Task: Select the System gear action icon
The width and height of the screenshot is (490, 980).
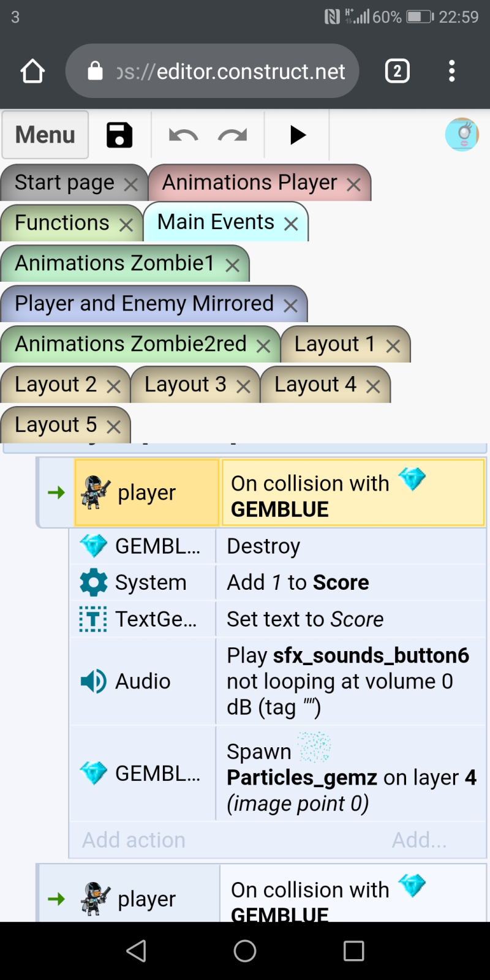Action: pyautogui.click(x=94, y=582)
